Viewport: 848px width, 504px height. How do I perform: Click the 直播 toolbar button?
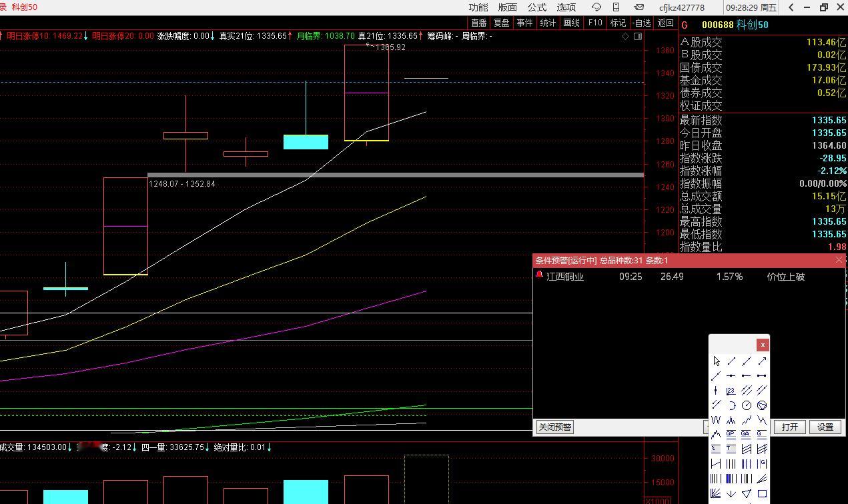pos(479,23)
